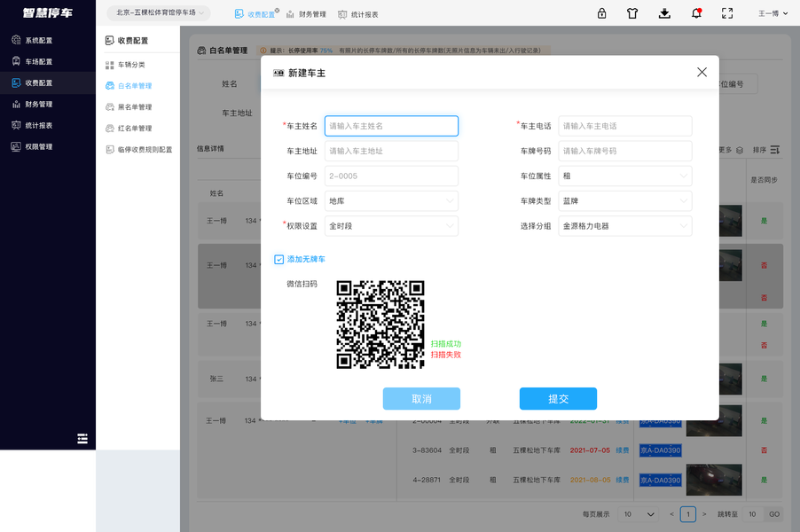The width and height of the screenshot is (800, 532).
Task: Open the user menu 王一博
Action: (773, 14)
